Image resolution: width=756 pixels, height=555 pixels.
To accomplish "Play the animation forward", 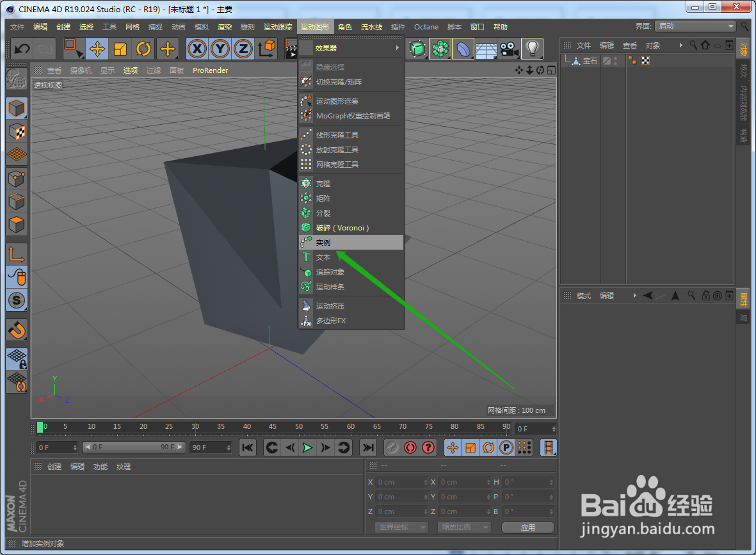I will 307,448.
